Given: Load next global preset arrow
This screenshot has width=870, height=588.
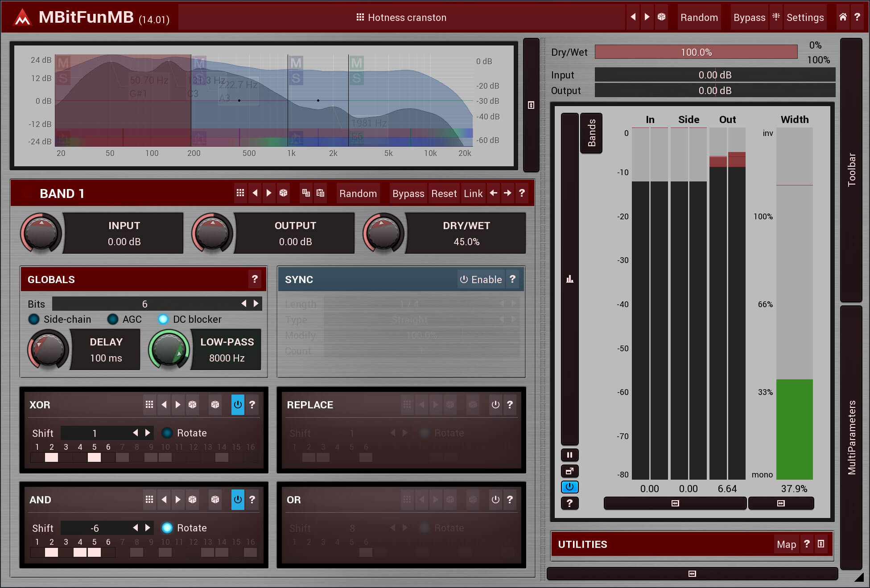Looking at the screenshot, I should coord(647,17).
